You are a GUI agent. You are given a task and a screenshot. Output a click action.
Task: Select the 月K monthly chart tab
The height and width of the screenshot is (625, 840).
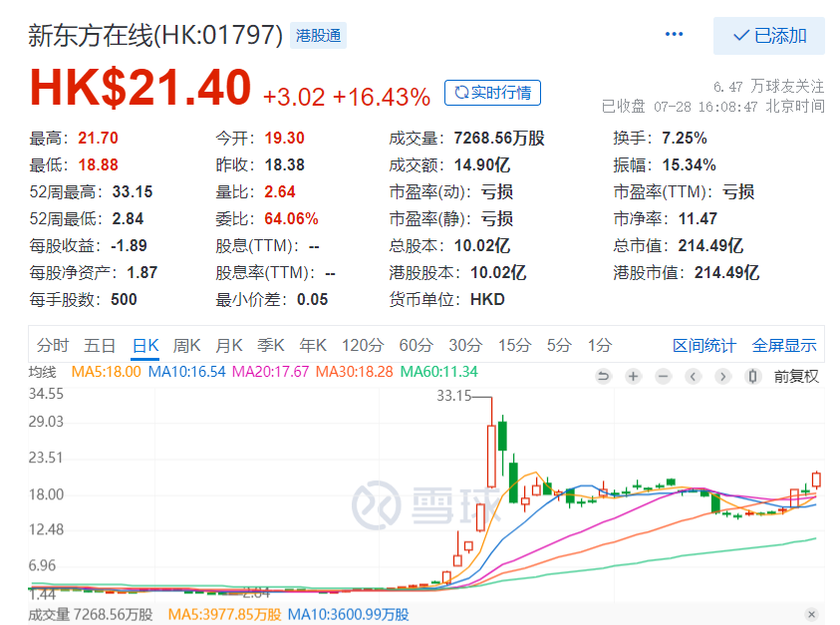229,346
